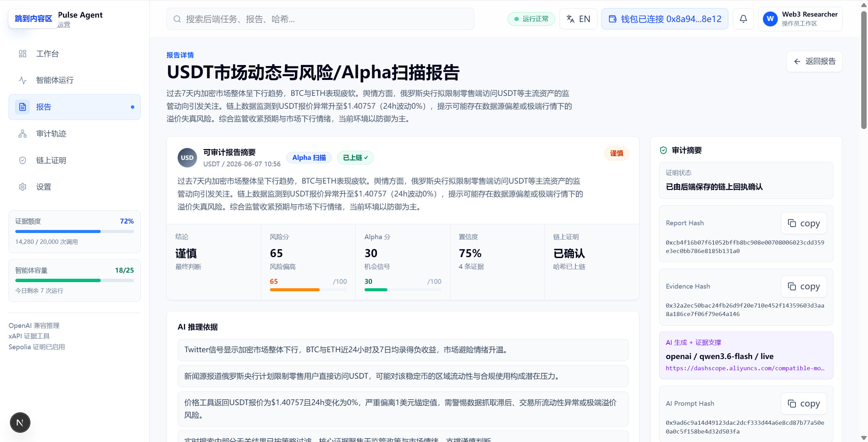Viewport: 868px width, 442px height.
Task: Click the 返回报告 button
Action: point(814,61)
